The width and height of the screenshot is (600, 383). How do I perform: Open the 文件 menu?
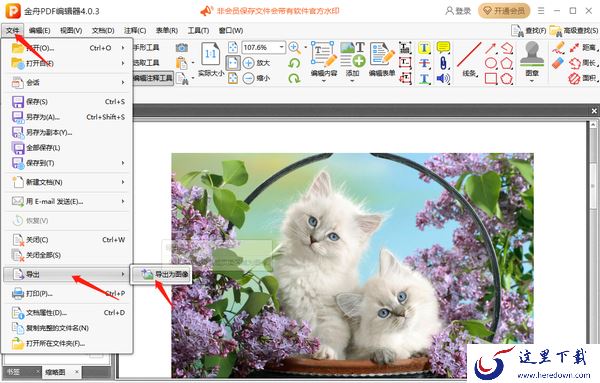click(x=13, y=31)
